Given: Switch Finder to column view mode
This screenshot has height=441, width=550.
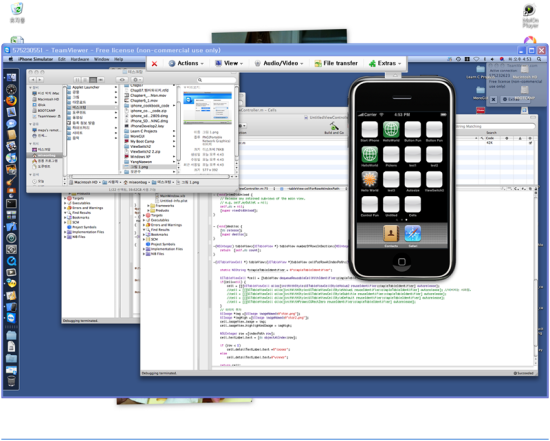Looking at the screenshot, I should coord(93,80).
